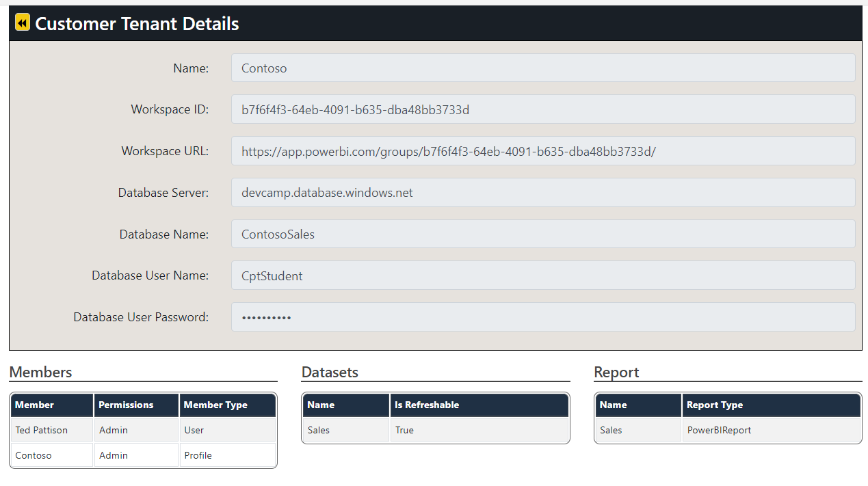
Task: Focus the Database Server field
Action: coord(543,193)
